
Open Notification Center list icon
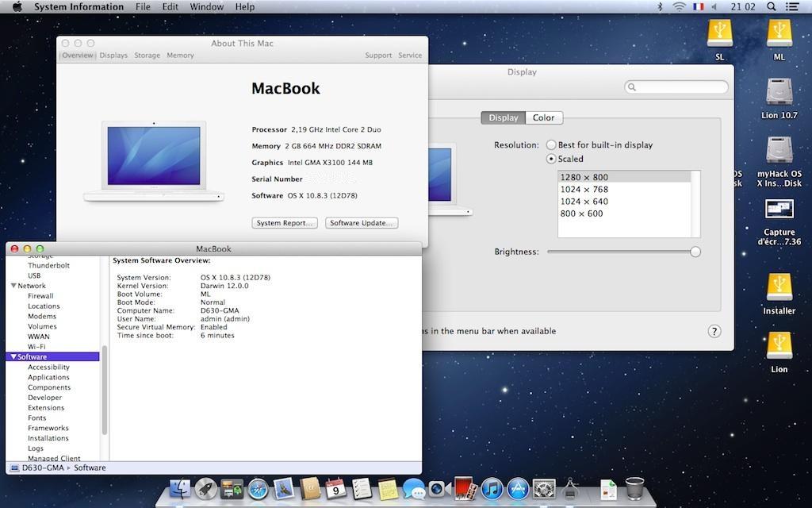(x=792, y=6)
